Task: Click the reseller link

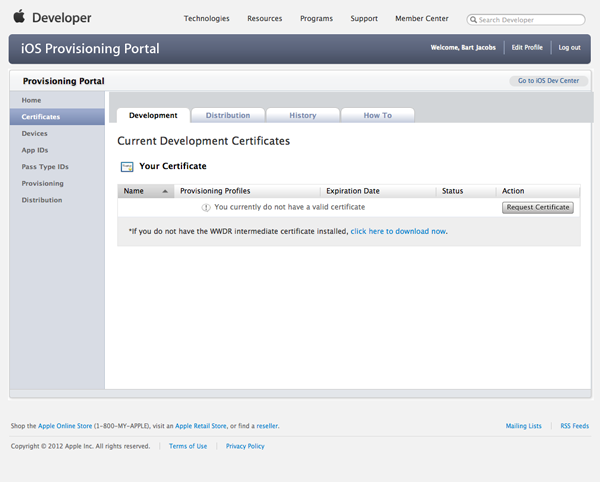Action: 267,426
